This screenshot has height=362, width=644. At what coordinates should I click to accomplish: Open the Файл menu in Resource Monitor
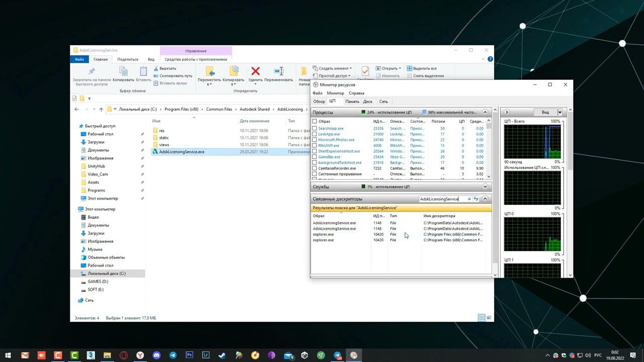[x=317, y=93]
